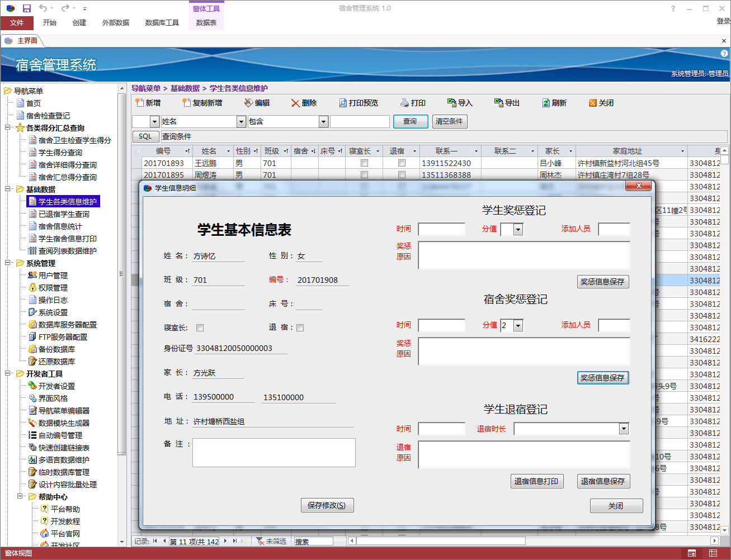The image size is (731, 560).
Task: Open 还原数据库 in the navigation tree
Action: point(56,361)
